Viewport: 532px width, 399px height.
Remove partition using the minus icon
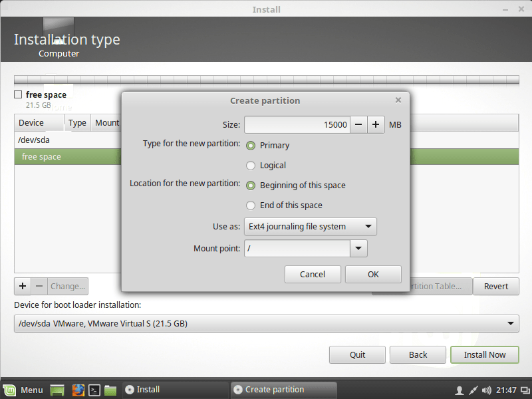coord(39,286)
